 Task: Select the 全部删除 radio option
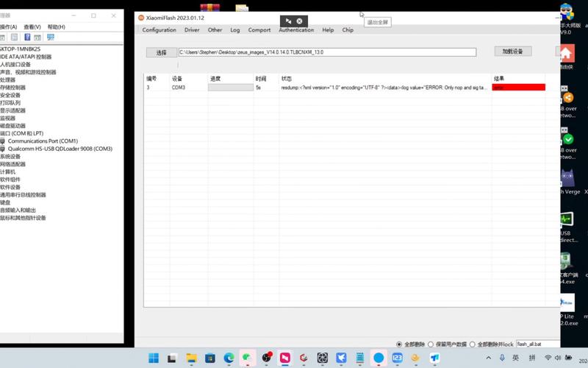coord(399,344)
